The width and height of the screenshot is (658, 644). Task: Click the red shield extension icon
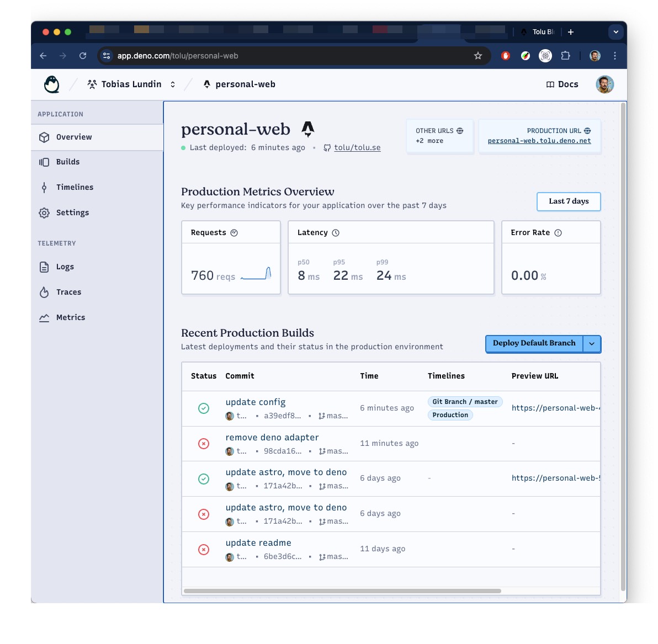(x=506, y=56)
